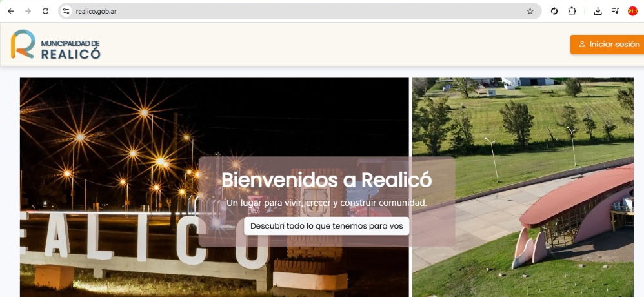The image size is (644, 297).
Task: Select the aerial photo of the building
Action: tap(523, 187)
